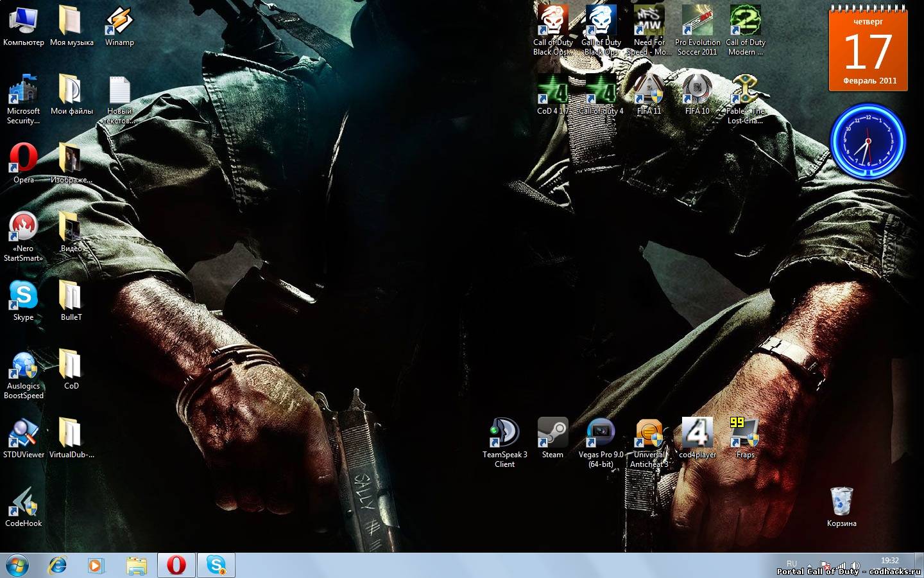Open Internet Explorer from the taskbar
924x578 pixels.
point(58,565)
